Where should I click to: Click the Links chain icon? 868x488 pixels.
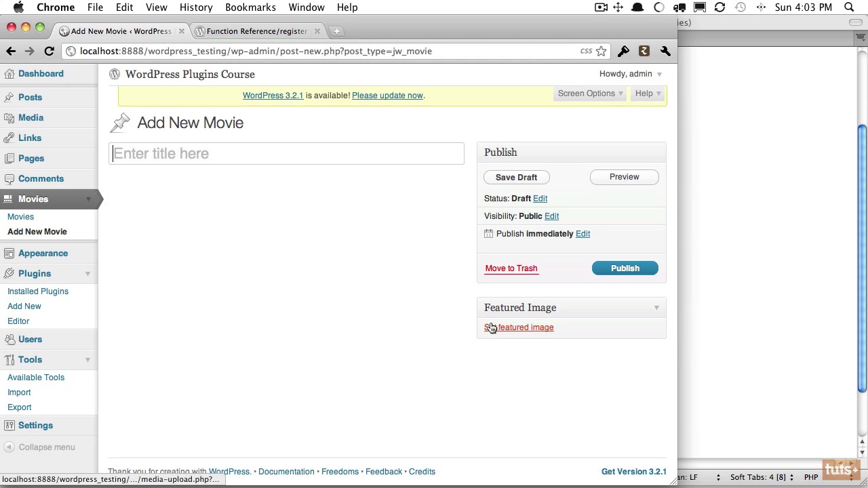(x=8, y=138)
